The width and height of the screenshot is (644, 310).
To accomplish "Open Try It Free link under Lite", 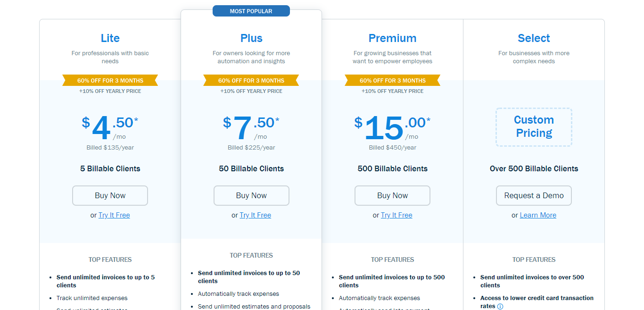I will pyautogui.click(x=114, y=215).
